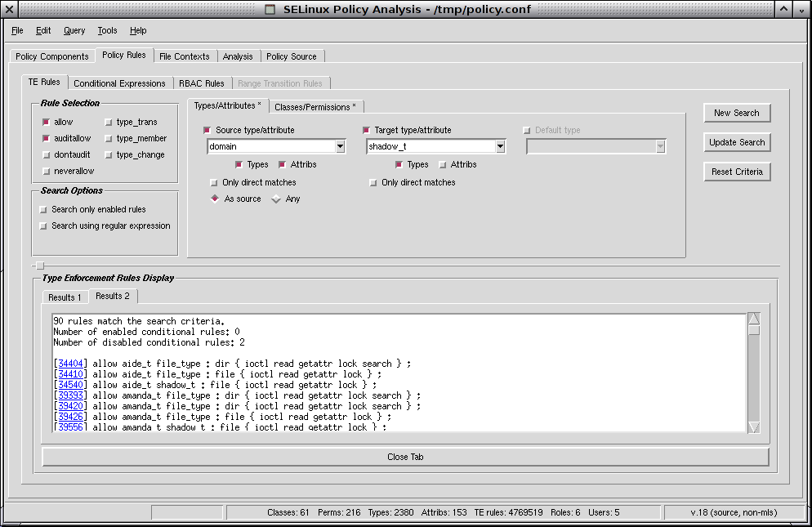Image resolution: width=812 pixels, height=527 pixels.
Task: Enable the dontaudit rule checkbox
Action: [46, 155]
